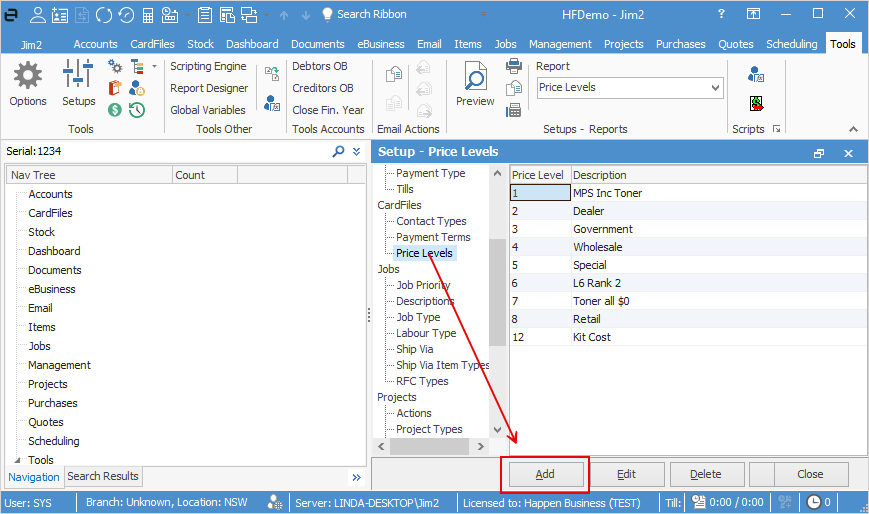
Task: Click the Close button in Setup panel
Action: (x=810, y=474)
